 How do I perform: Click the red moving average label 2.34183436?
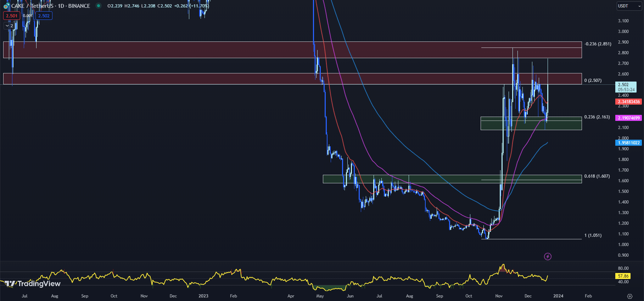[x=629, y=102]
